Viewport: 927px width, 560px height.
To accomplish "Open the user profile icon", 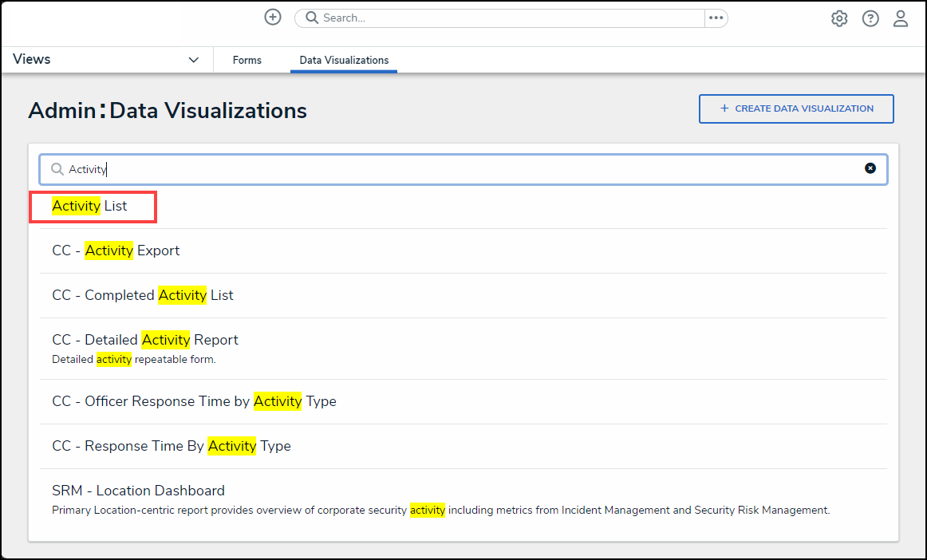I will 901,18.
